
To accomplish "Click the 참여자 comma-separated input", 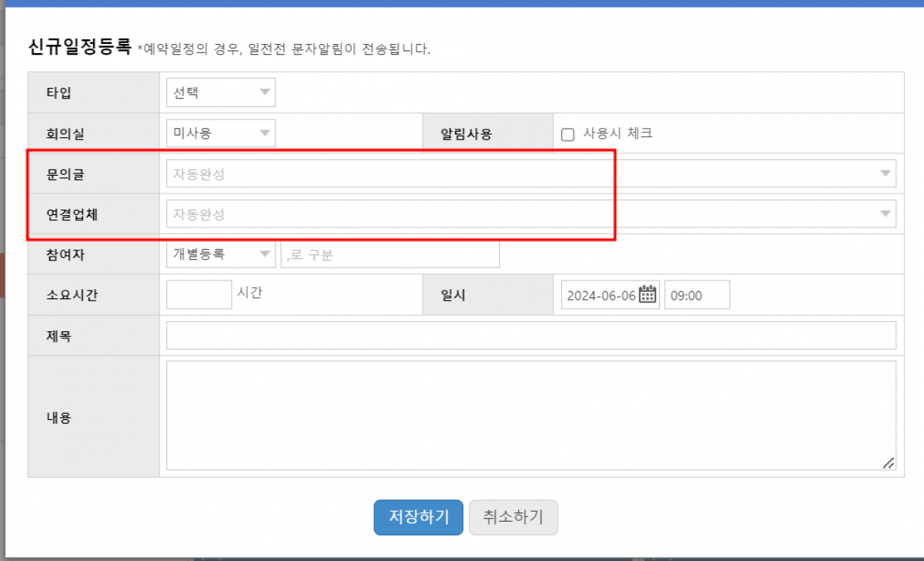I will [x=390, y=255].
